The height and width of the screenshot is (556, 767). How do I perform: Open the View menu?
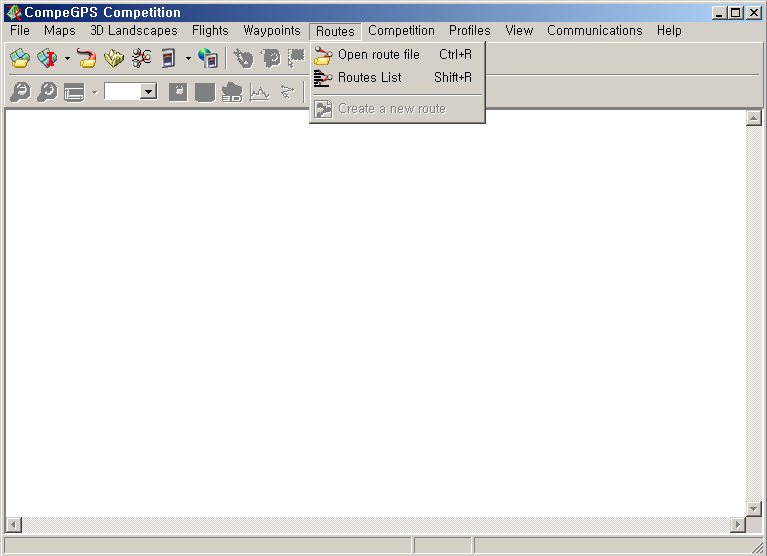tap(519, 31)
